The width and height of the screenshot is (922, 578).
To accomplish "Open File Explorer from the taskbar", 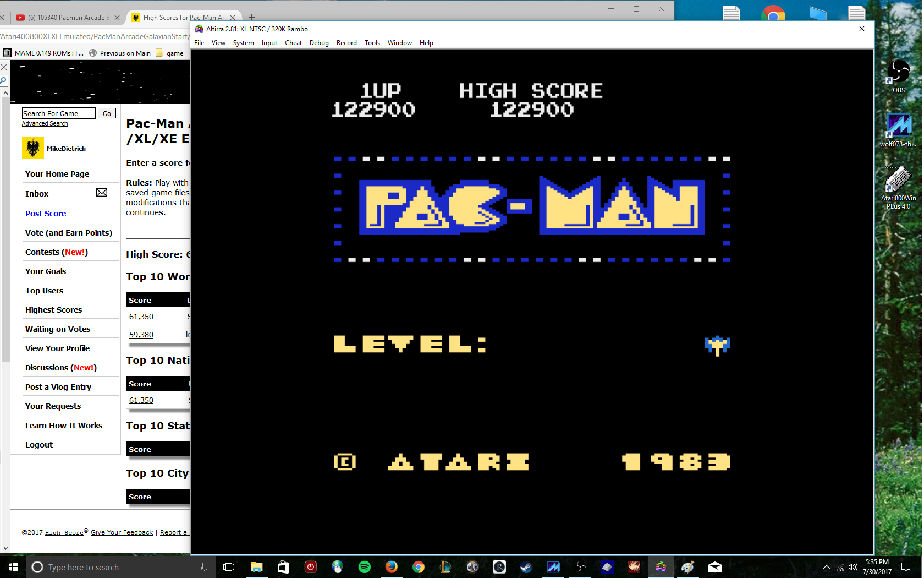I will [256, 567].
